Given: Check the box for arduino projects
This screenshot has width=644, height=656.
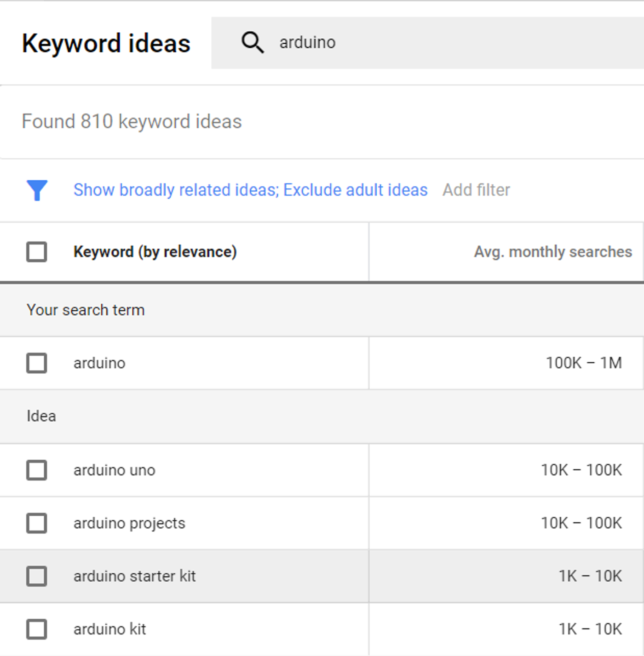Looking at the screenshot, I should tap(37, 523).
